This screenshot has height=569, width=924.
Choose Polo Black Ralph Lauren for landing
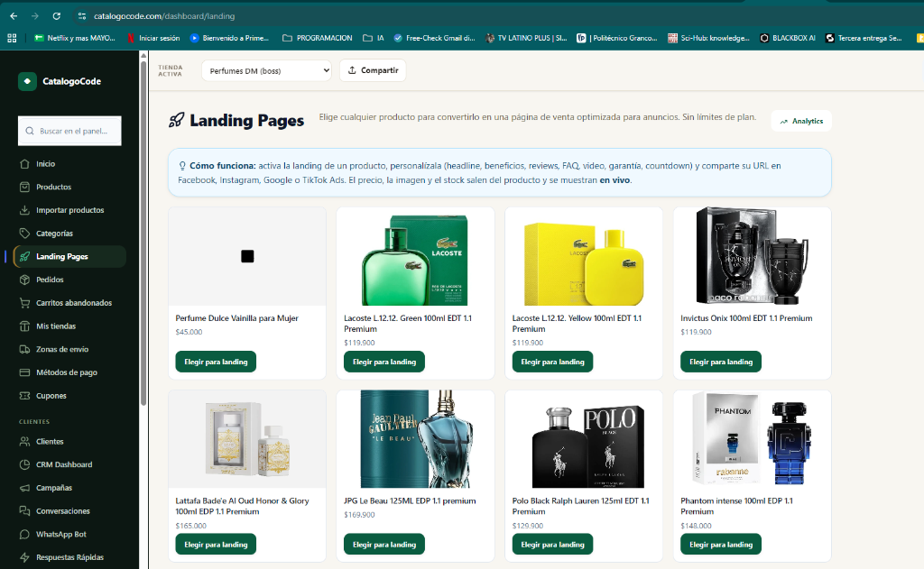tap(553, 545)
